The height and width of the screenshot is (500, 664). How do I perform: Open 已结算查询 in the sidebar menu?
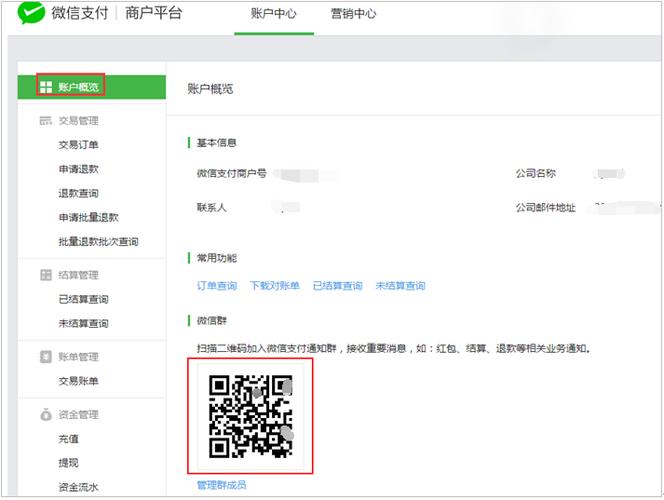coord(83,299)
